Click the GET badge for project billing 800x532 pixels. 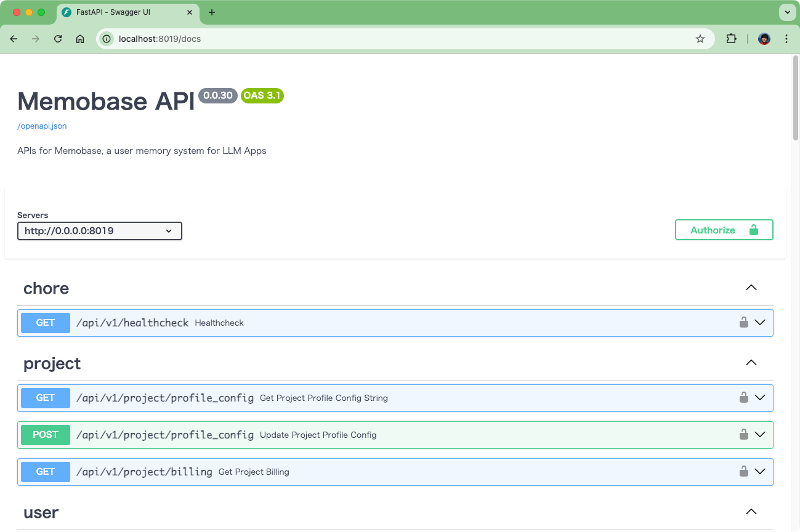(46, 472)
